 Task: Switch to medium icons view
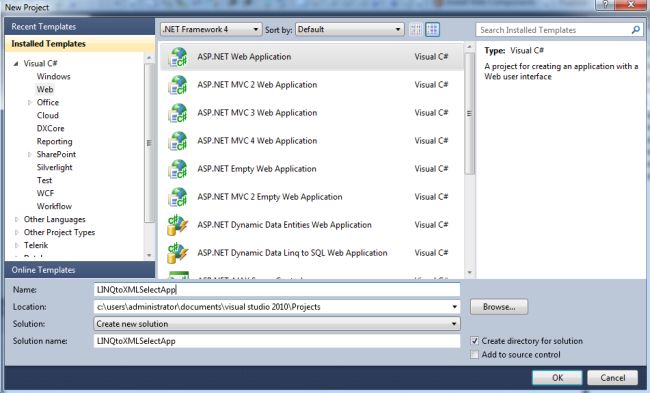tap(432, 29)
